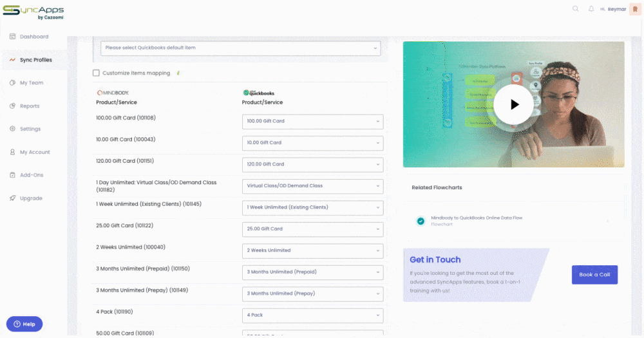The height and width of the screenshot is (338, 644).
Task: Click the 25.00 Gift Card (101122) label
Action: pyautogui.click(x=124, y=225)
